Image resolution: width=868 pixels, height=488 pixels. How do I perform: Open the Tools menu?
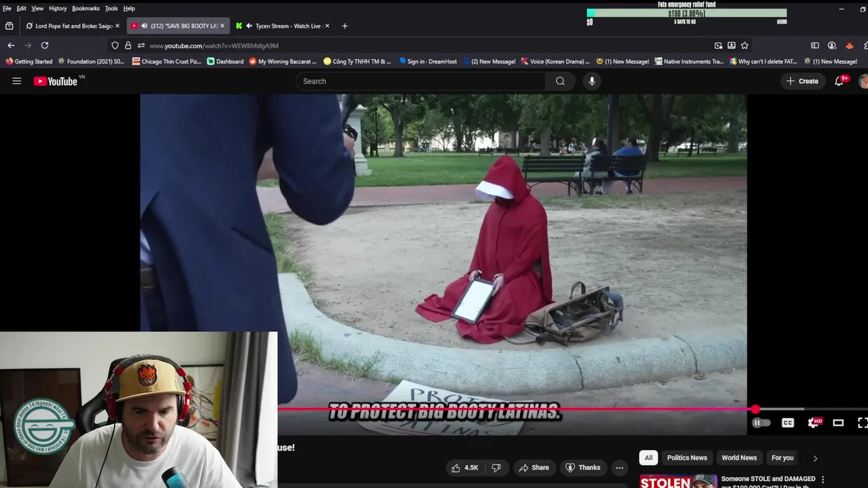pyautogui.click(x=111, y=8)
